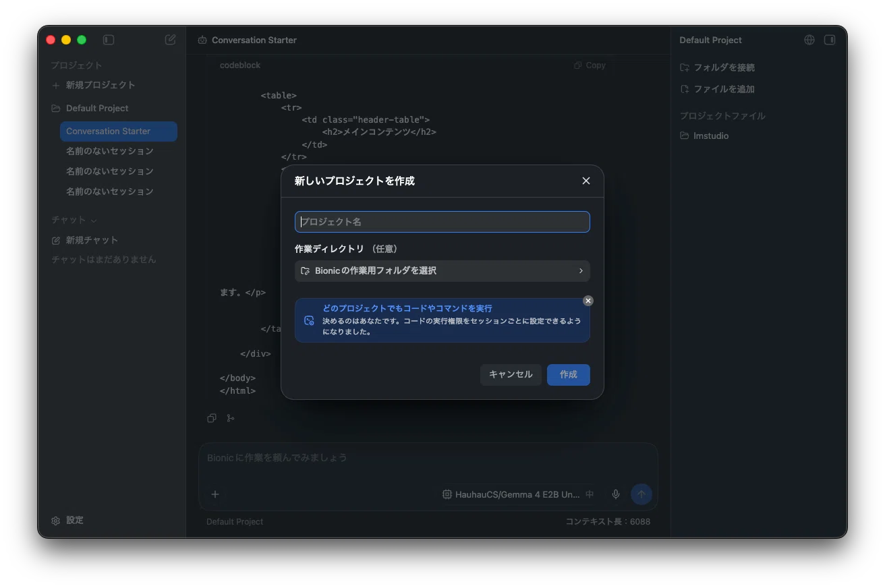Click Default Project label below the composer
Screen dimensions: 885x588
[235, 522]
